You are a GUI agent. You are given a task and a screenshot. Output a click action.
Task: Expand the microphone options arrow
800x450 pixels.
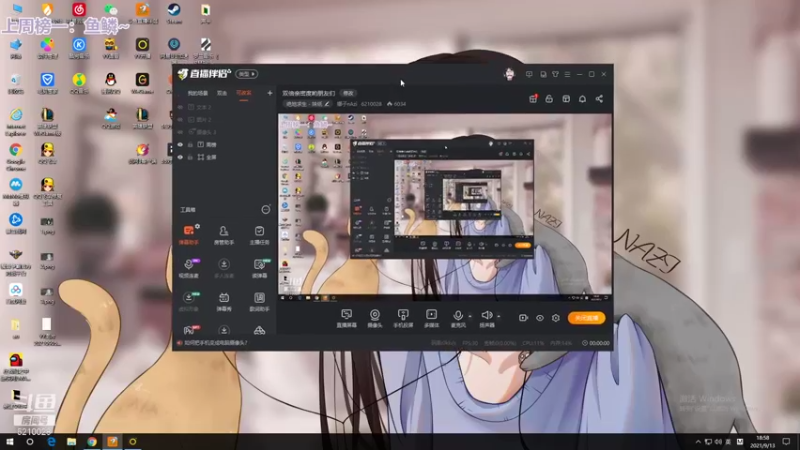coord(470,316)
